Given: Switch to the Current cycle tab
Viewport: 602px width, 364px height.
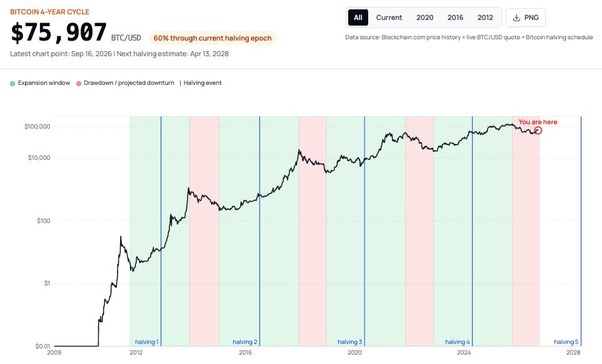Looking at the screenshot, I should (x=389, y=17).
